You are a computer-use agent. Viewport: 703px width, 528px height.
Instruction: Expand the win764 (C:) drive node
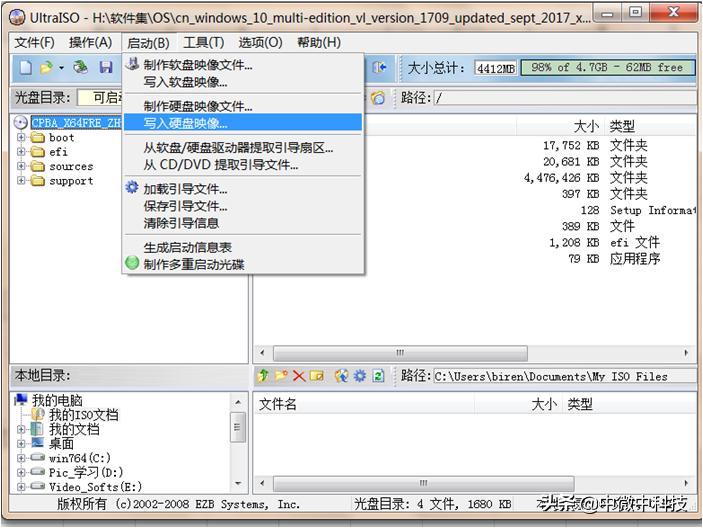21,458
